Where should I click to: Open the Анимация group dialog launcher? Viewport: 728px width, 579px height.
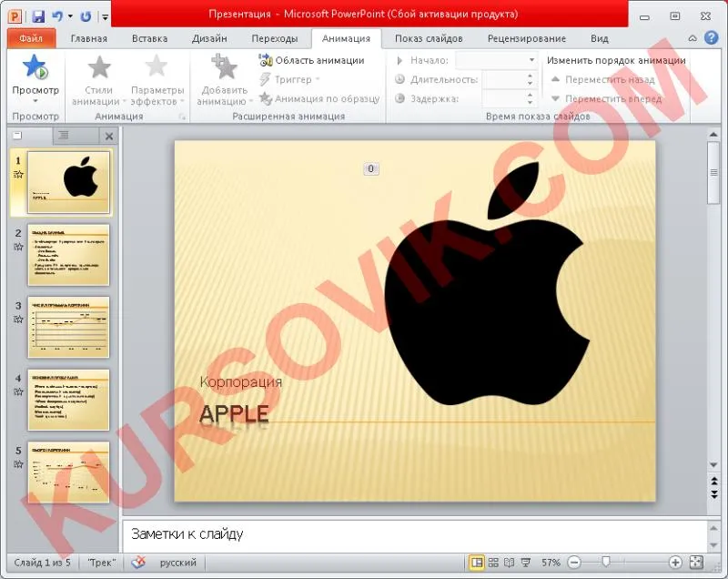point(183,117)
